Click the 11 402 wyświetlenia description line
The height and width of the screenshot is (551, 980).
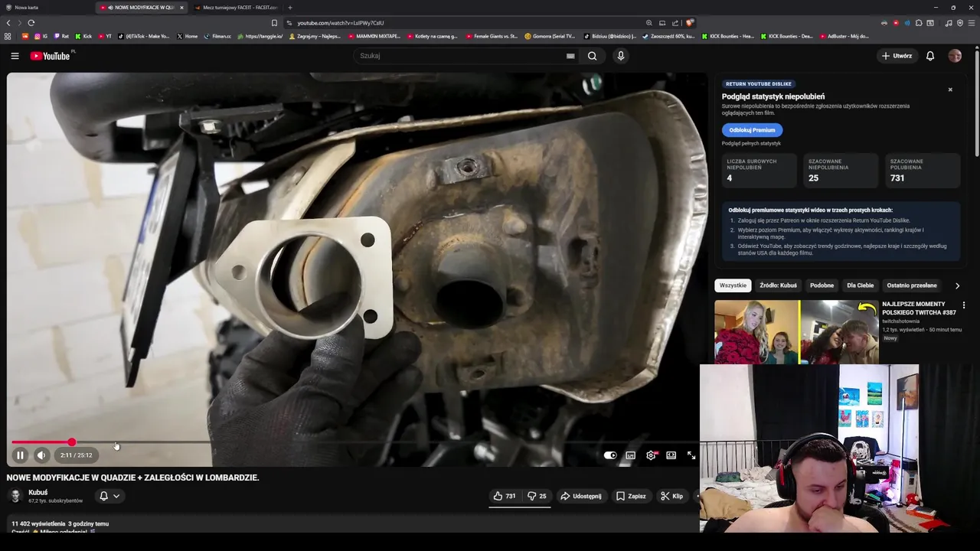pyautogui.click(x=60, y=524)
